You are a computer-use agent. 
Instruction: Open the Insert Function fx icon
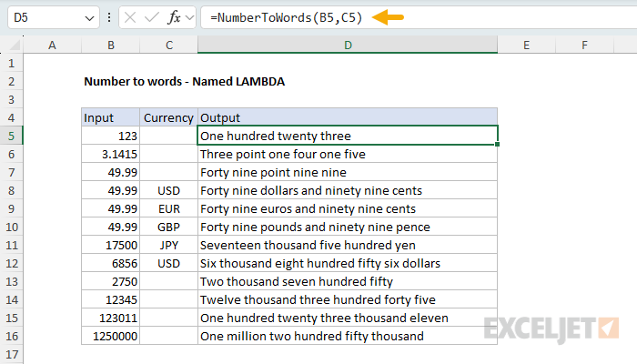(x=174, y=17)
